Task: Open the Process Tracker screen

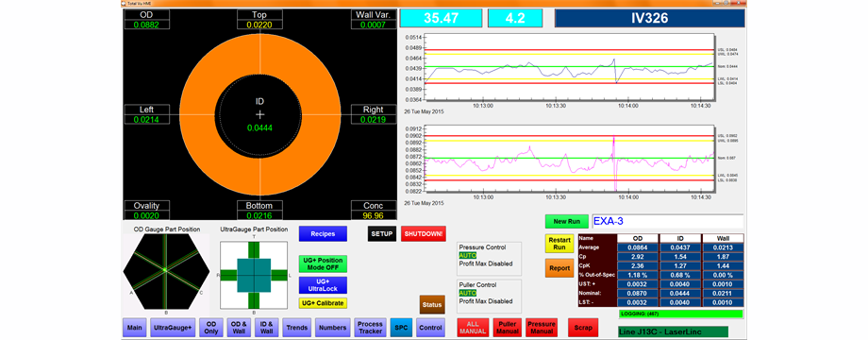Action: (x=370, y=328)
